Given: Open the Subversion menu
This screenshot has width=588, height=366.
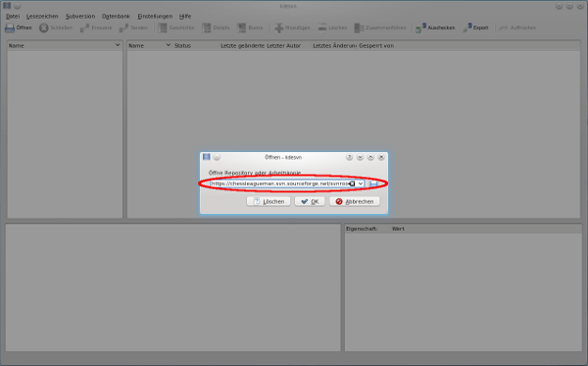Looking at the screenshot, I should coord(80,16).
